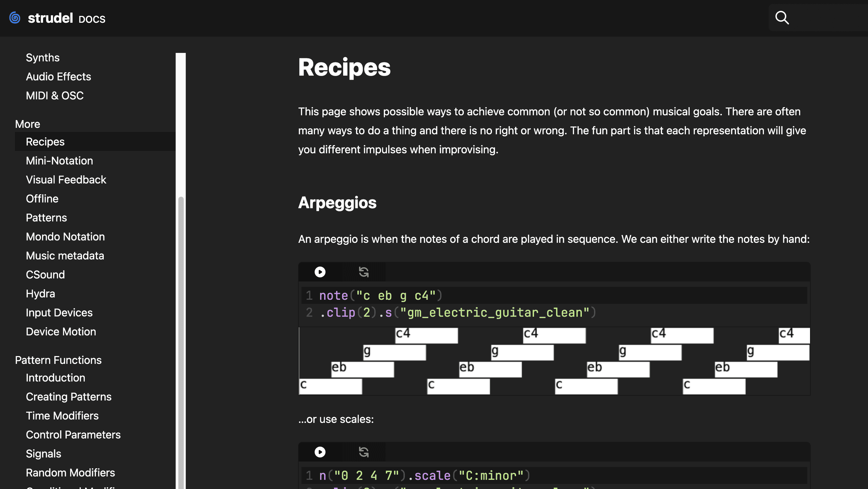This screenshot has height=489, width=868.
Task: Open the Random Modifiers page
Action: [x=70, y=472]
